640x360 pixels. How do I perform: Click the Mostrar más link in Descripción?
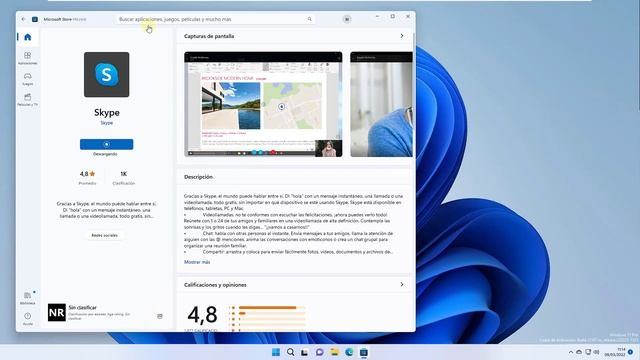[197, 262]
